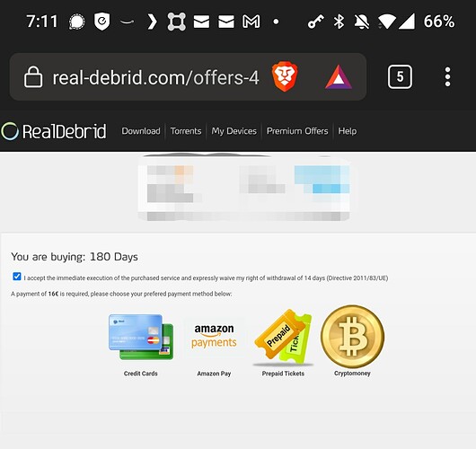The image size is (476, 449).
Task: Tap the Signal notification icon in status bar
Action: pyautogui.click(x=77, y=22)
